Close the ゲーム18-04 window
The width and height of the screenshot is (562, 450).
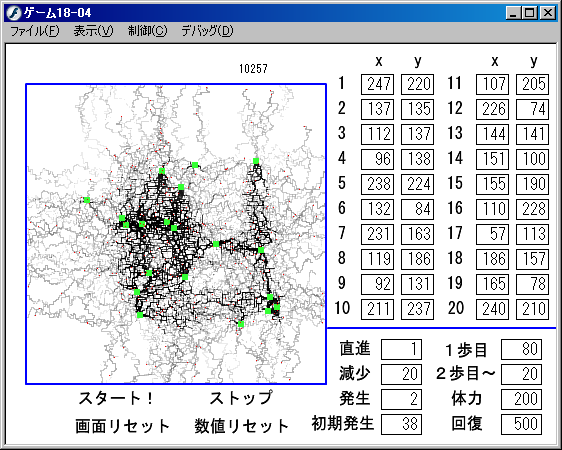tap(548, 13)
